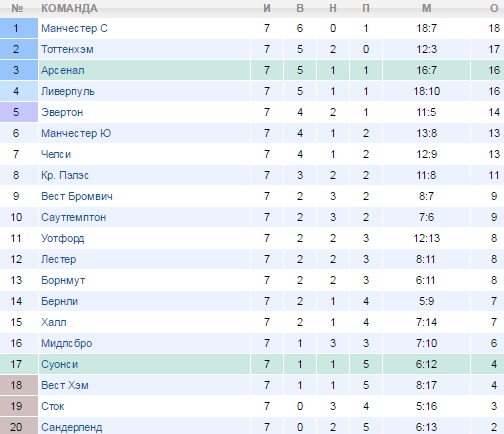Click the Вест Хэм team link
Viewport: 504px width, 434px height.
[x=65, y=385]
